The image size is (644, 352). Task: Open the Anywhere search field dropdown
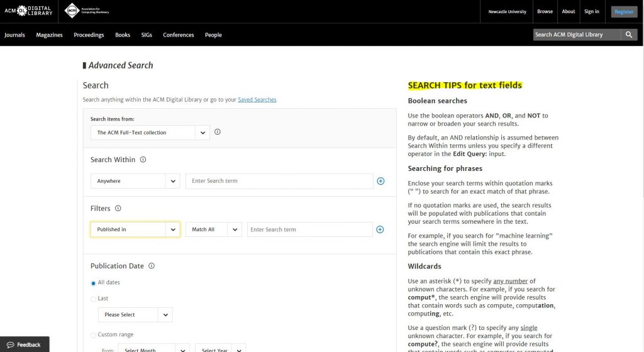point(135,181)
